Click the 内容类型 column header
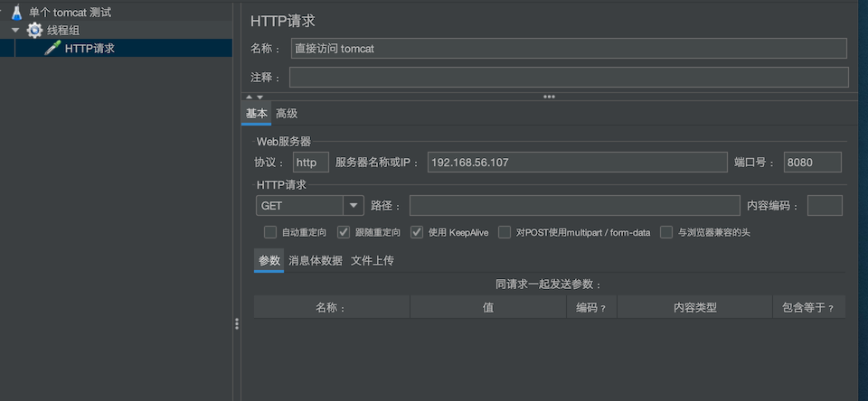The image size is (868, 401). (x=694, y=308)
